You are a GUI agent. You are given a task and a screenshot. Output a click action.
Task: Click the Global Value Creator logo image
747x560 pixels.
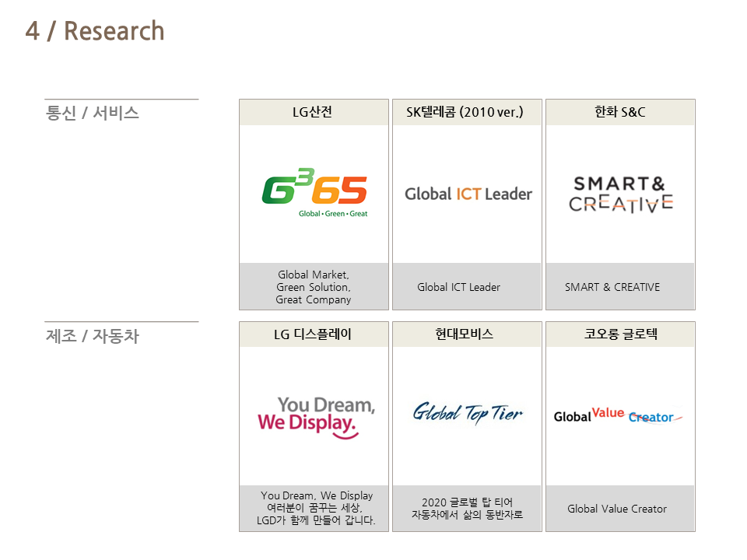618,415
